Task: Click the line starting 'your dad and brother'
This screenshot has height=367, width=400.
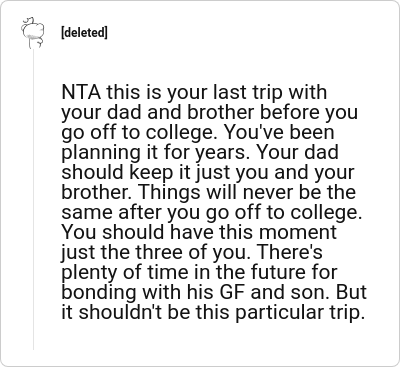Action: point(209,112)
